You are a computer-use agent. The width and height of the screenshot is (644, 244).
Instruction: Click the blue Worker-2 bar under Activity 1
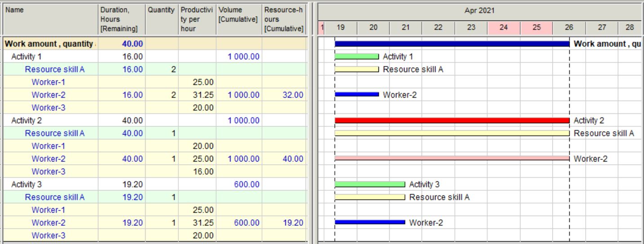point(357,95)
